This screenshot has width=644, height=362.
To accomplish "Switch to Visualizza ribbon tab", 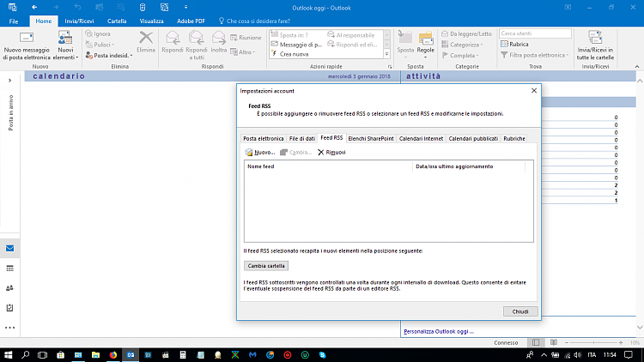I will click(151, 21).
